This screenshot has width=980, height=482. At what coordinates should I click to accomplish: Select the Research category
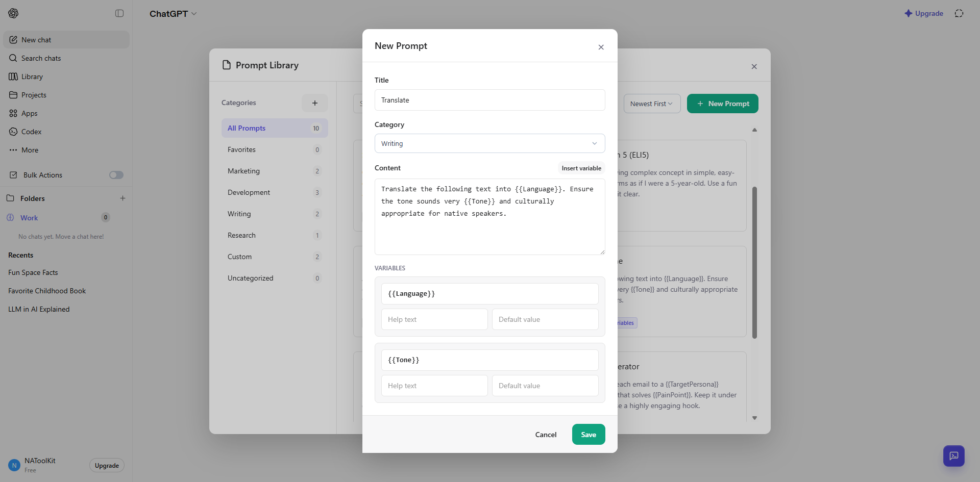(275, 235)
